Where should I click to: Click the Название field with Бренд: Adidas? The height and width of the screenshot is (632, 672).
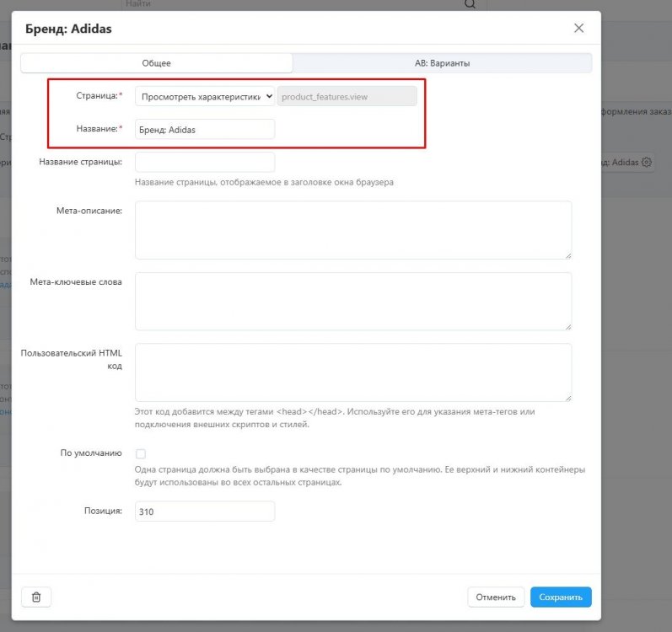tap(205, 129)
